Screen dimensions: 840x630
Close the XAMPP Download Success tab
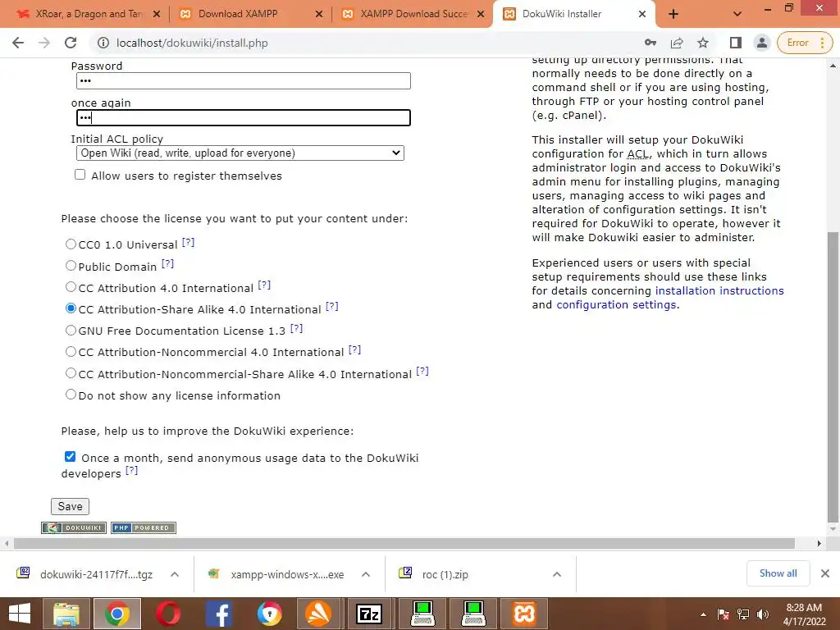pyautogui.click(x=481, y=14)
